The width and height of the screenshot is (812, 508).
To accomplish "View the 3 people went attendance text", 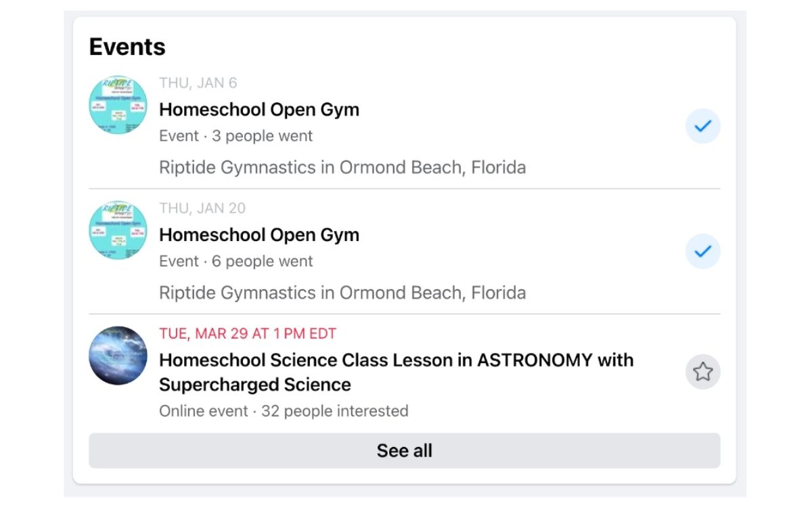I will point(263,136).
